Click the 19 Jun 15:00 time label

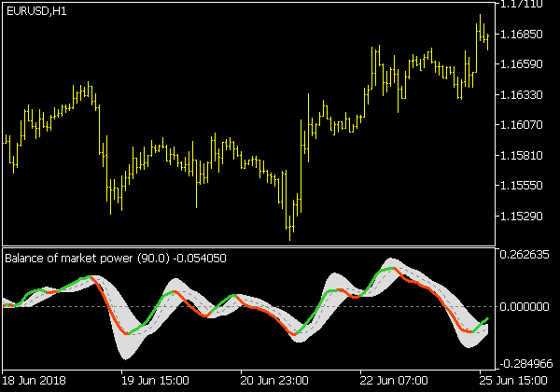[155, 381]
